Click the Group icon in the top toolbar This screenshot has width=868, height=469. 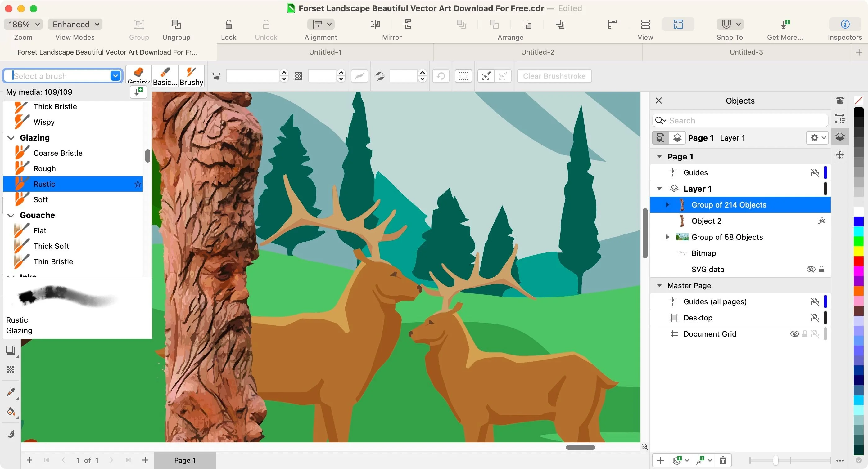(139, 24)
